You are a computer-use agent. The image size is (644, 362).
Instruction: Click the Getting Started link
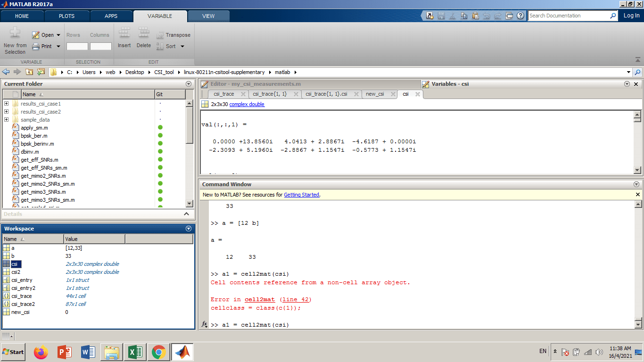[302, 195]
